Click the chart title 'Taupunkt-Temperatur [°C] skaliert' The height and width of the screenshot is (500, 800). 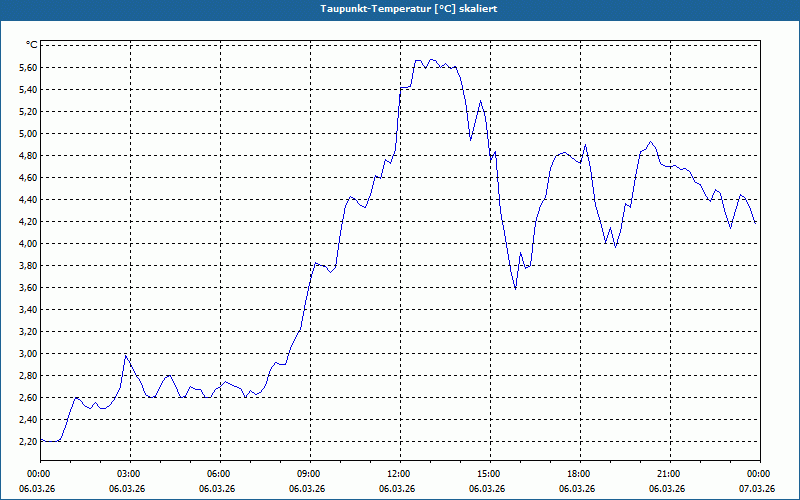pos(409,9)
